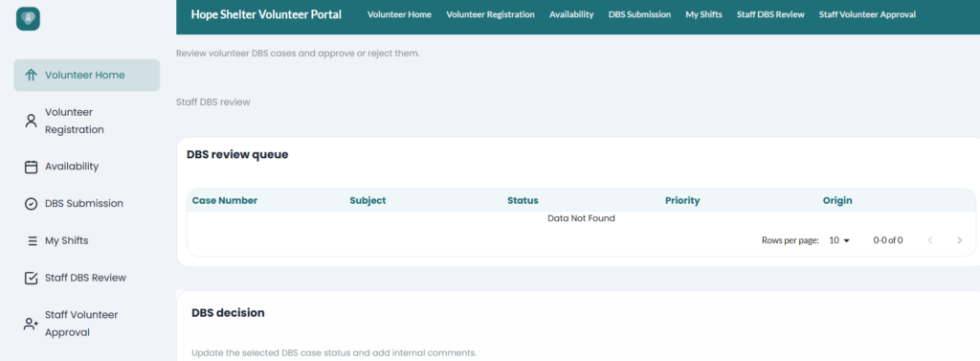Click the add-user icon for Staff Volunteer Approval

pyautogui.click(x=31, y=324)
